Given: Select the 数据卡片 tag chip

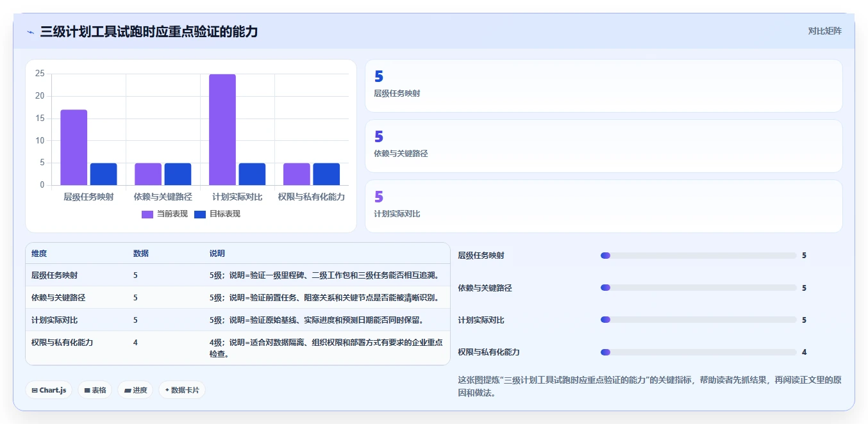Looking at the screenshot, I should tap(182, 390).
